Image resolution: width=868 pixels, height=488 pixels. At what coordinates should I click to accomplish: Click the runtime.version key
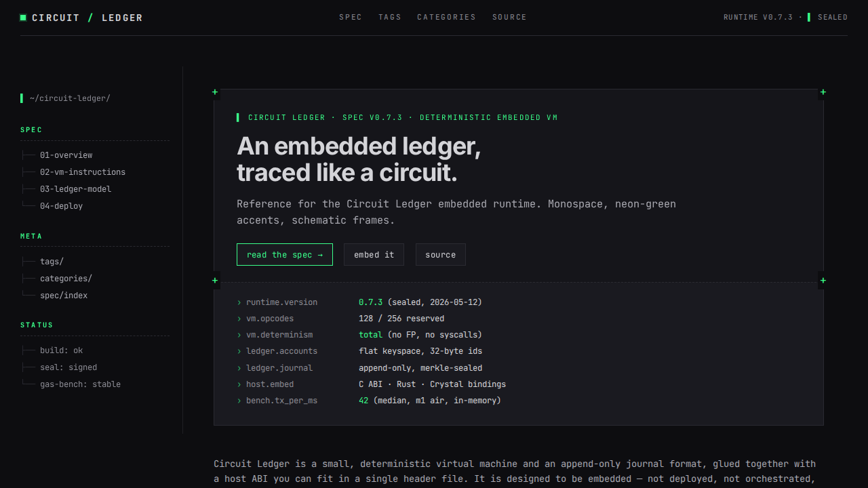click(281, 302)
